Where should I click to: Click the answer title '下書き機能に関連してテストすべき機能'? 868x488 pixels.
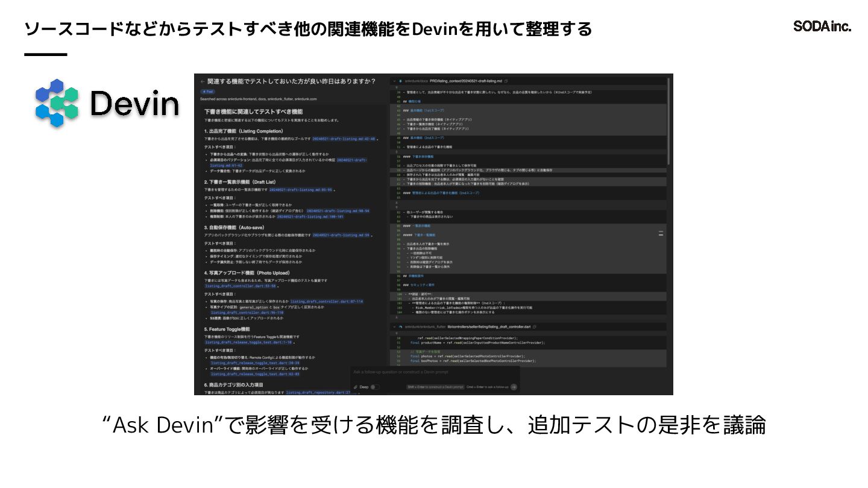pyautogui.click(x=253, y=111)
